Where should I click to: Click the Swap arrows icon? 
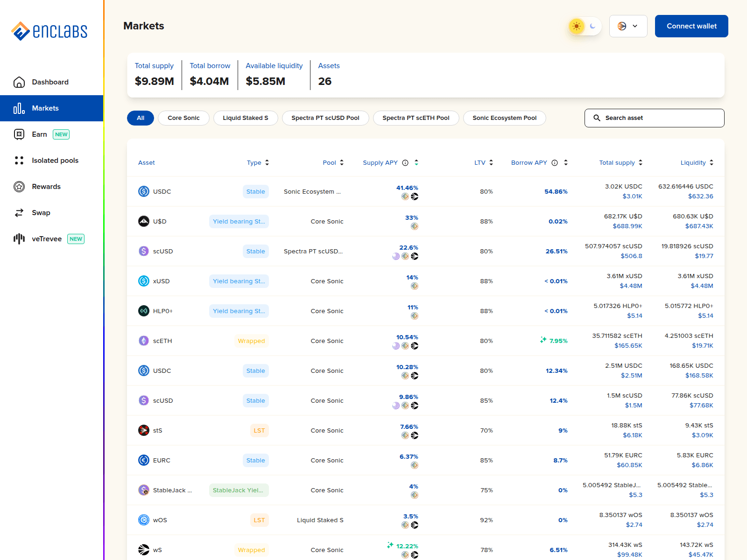coord(19,213)
